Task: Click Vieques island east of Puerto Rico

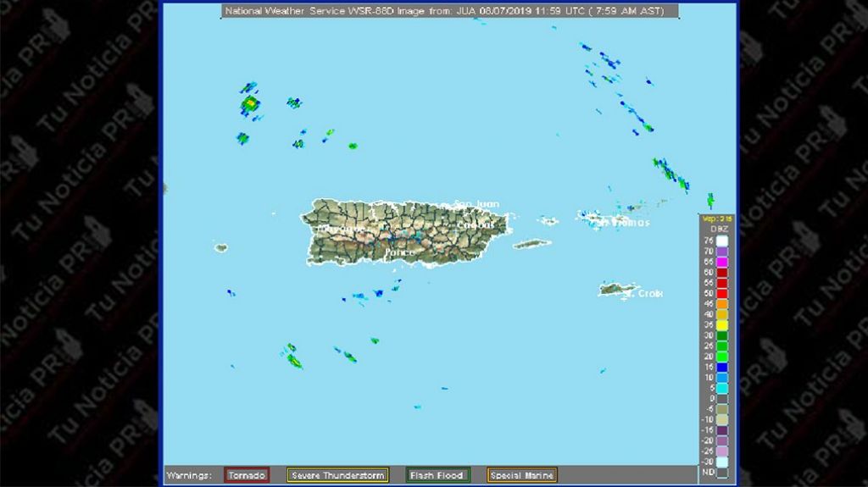Action: coord(532,244)
